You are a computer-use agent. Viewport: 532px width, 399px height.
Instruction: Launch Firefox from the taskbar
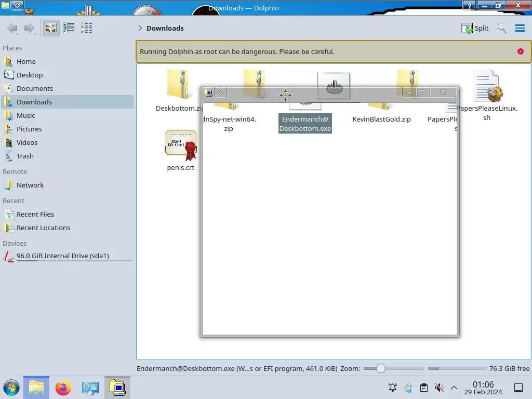[63, 388]
